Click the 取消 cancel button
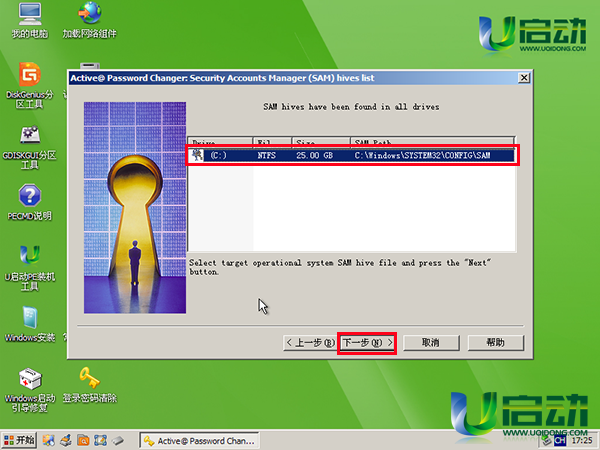The width and height of the screenshot is (600, 450). tap(431, 342)
